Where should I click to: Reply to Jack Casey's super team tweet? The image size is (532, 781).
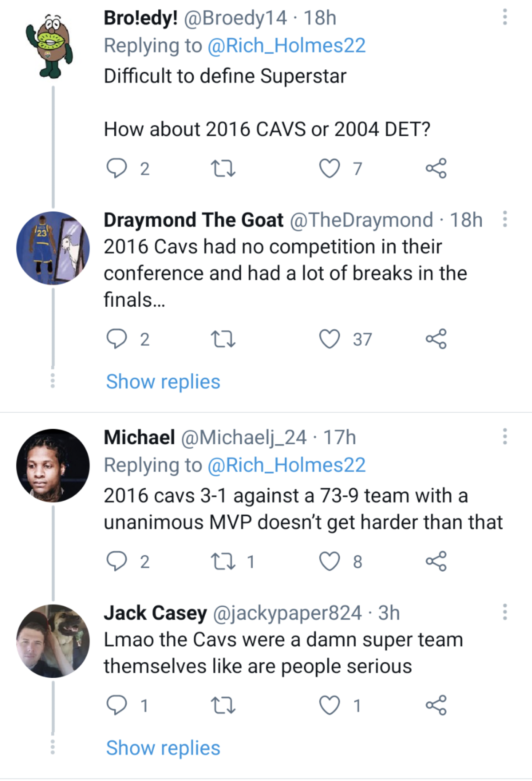[x=116, y=705]
